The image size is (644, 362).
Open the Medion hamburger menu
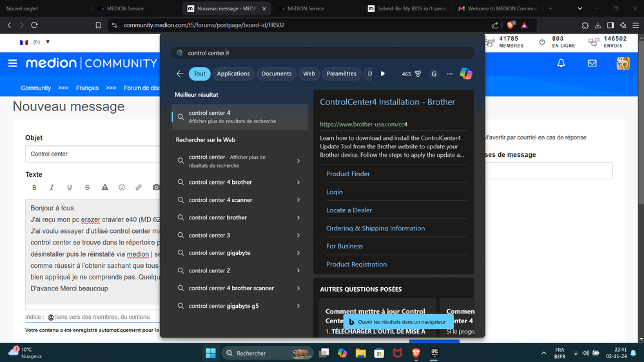click(12, 63)
